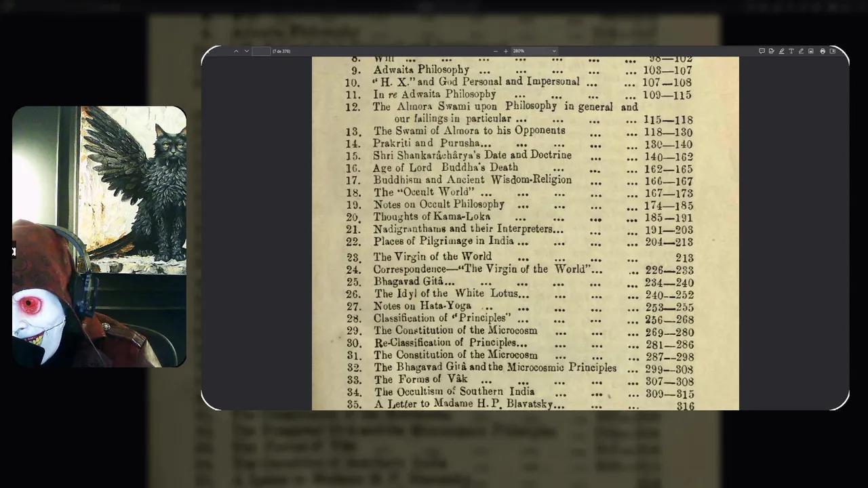Click the "Adwaita Philosophy" entry number 9
868x488 pixels.
click(421, 70)
